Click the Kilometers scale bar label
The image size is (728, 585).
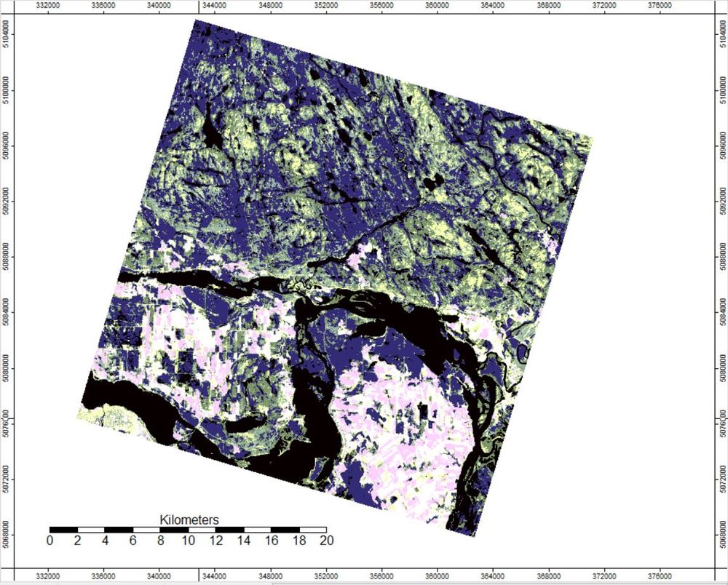coord(191,520)
